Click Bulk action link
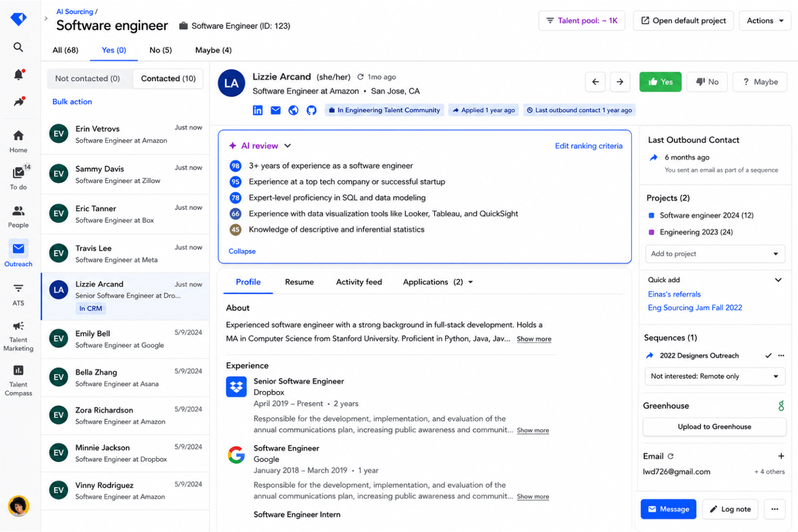The width and height of the screenshot is (798, 532). 72,101
